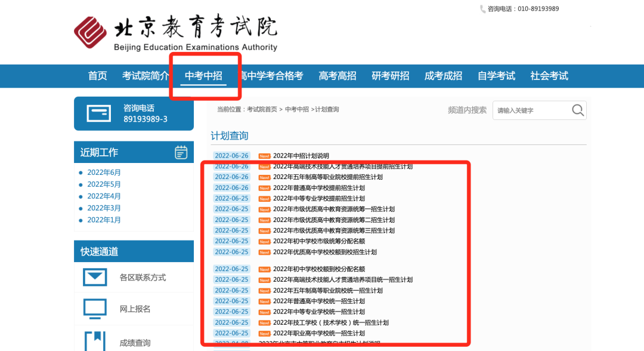
Task: Switch to the 高考高招 menu item
Action: pos(338,76)
